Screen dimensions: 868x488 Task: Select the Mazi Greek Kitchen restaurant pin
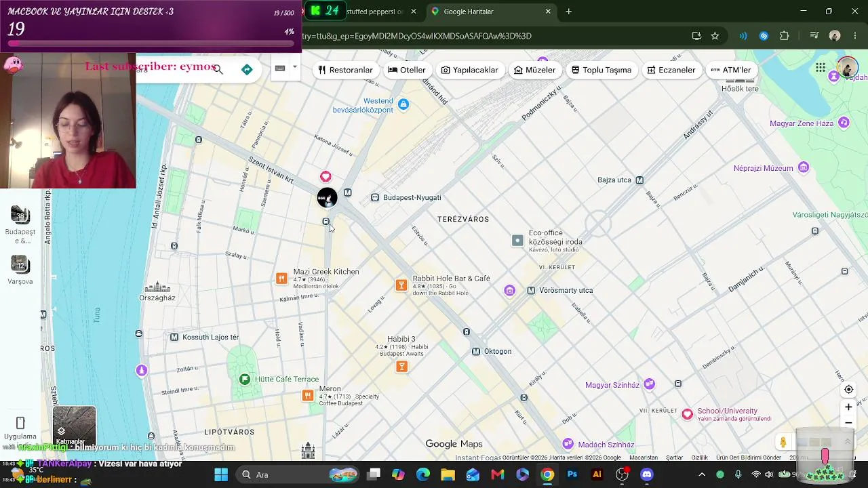(281, 279)
